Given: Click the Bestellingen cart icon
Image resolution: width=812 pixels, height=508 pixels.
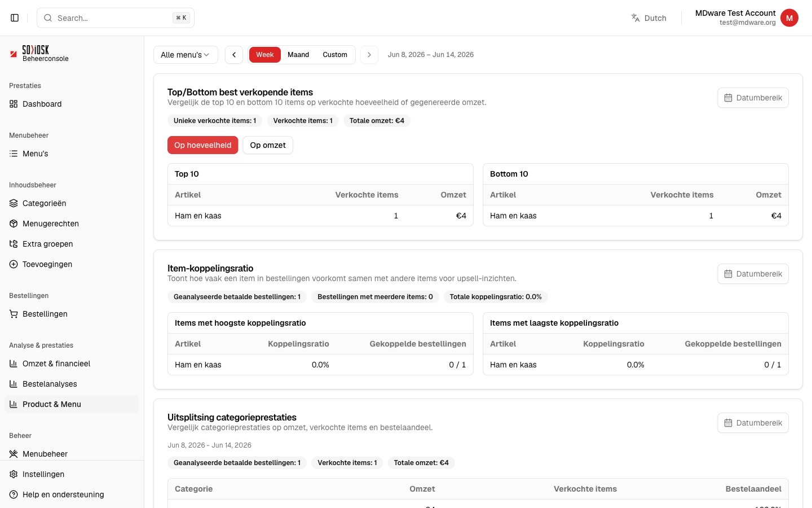Looking at the screenshot, I should pos(14,314).
